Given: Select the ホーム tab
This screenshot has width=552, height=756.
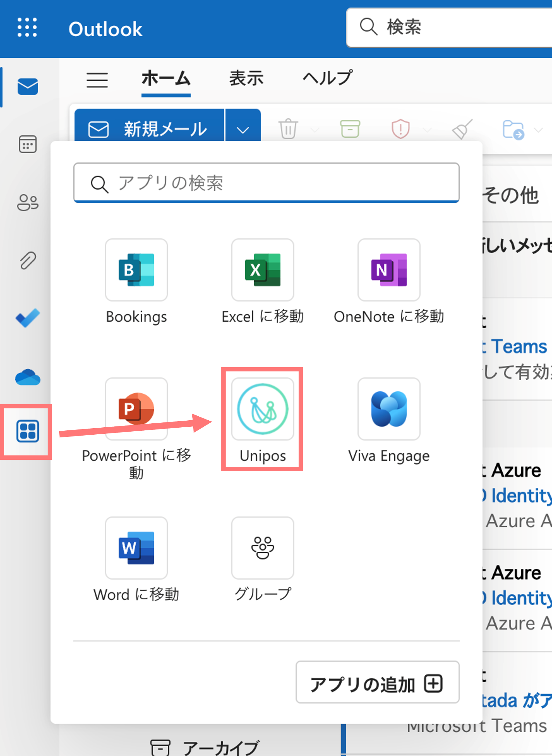Looking at the screenshot, I should (x=166, y=79).
